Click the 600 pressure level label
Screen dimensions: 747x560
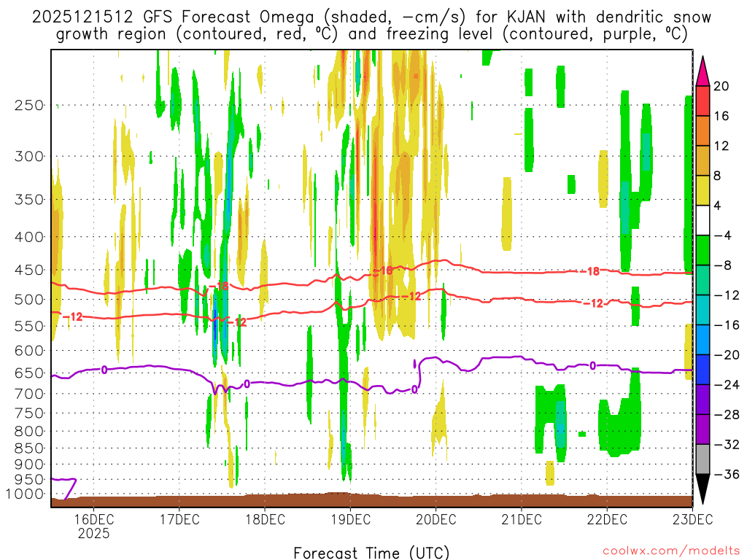coord(29,351)
